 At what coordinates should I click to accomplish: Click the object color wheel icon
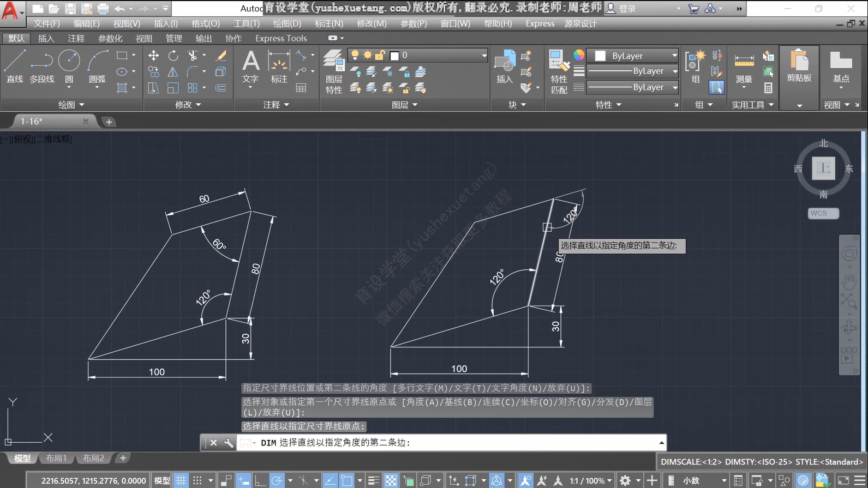click(x=579, y=55)
